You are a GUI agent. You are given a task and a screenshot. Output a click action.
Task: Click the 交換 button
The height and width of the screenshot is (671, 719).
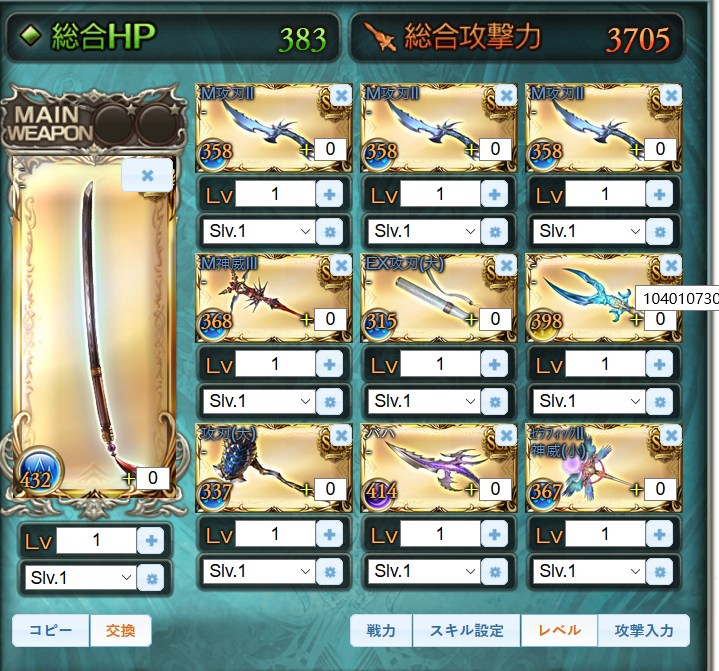click(x=121, y=631)
